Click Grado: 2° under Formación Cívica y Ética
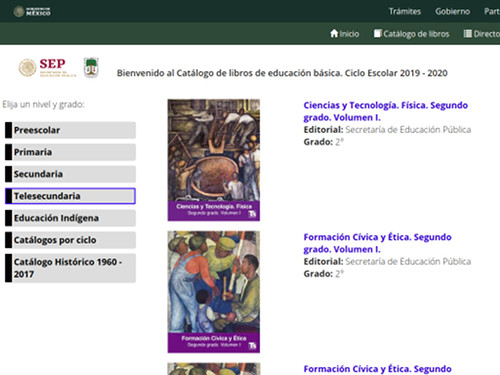Screen dimensions: 500x375 click(x=324, y=274)
